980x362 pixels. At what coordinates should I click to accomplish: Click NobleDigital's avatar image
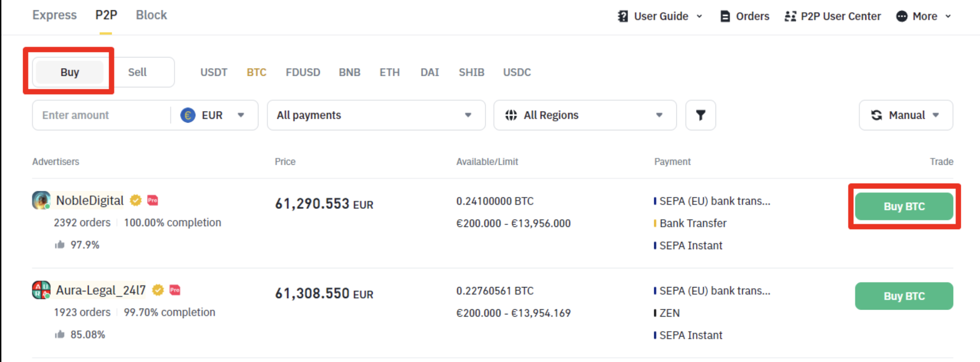click(41, 200)
